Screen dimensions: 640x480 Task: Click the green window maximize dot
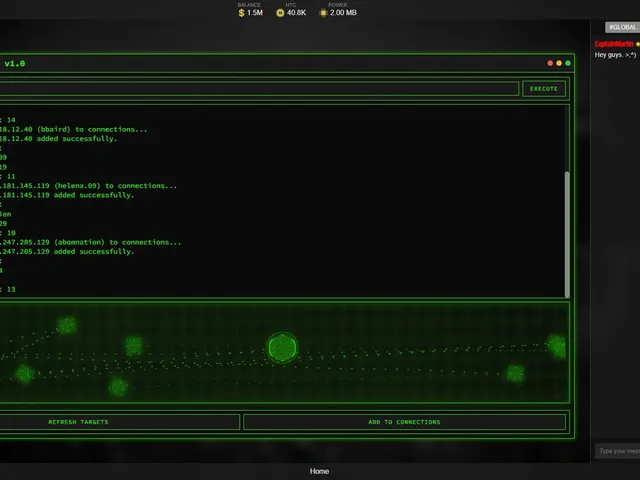click(568, 63)
